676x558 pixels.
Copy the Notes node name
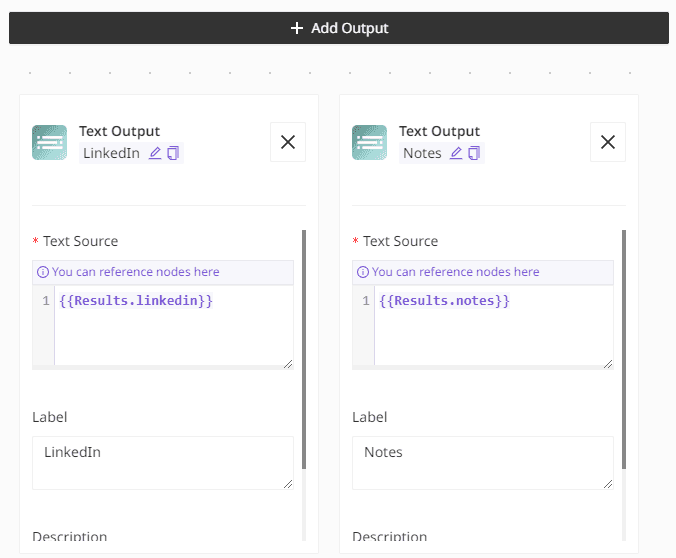click(x=474, y=153)
